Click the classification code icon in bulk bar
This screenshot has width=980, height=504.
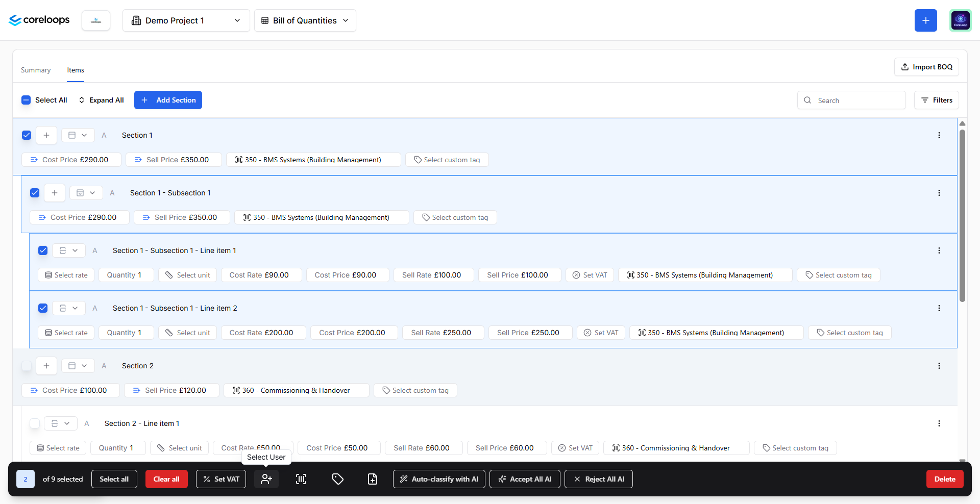[x=301, y=479]
